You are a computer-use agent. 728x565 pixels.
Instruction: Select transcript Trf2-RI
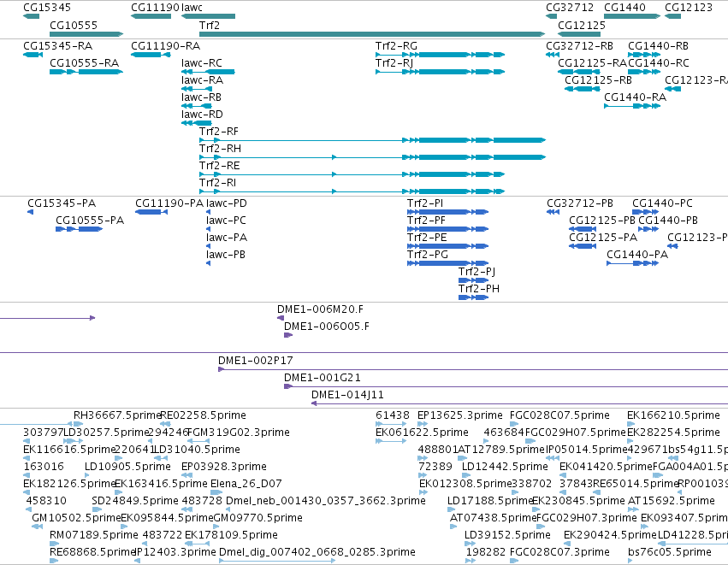click(352, 191)
